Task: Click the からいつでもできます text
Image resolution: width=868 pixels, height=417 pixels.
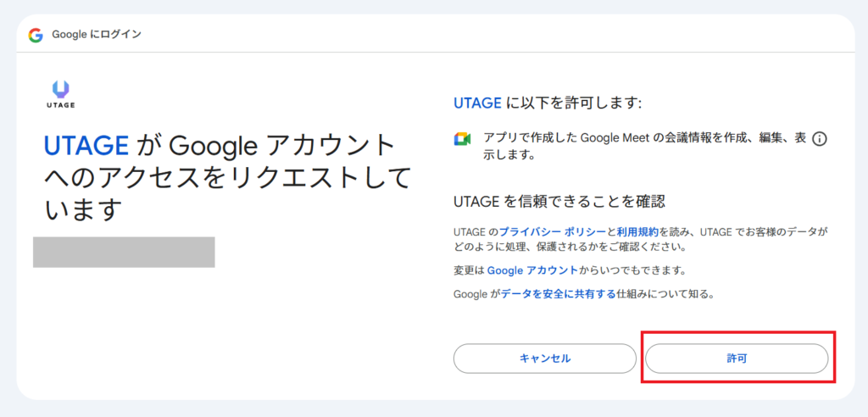Action: (626, 270)
